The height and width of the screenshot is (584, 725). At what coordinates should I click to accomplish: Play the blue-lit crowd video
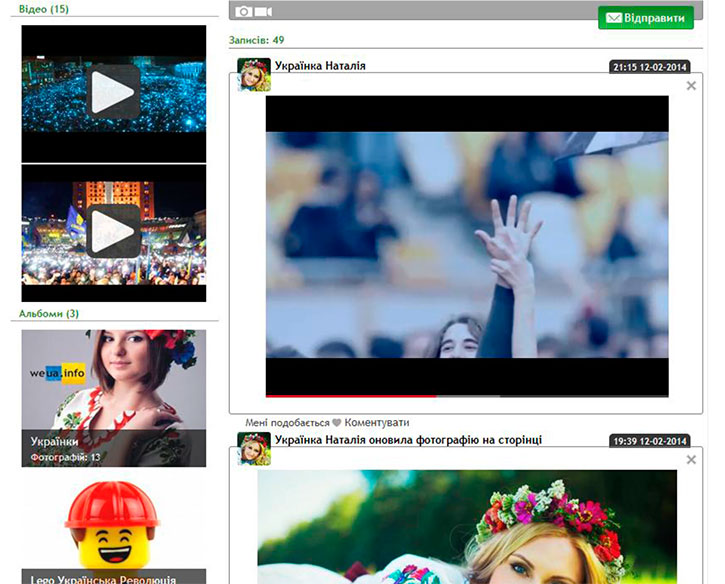[113, 92]
